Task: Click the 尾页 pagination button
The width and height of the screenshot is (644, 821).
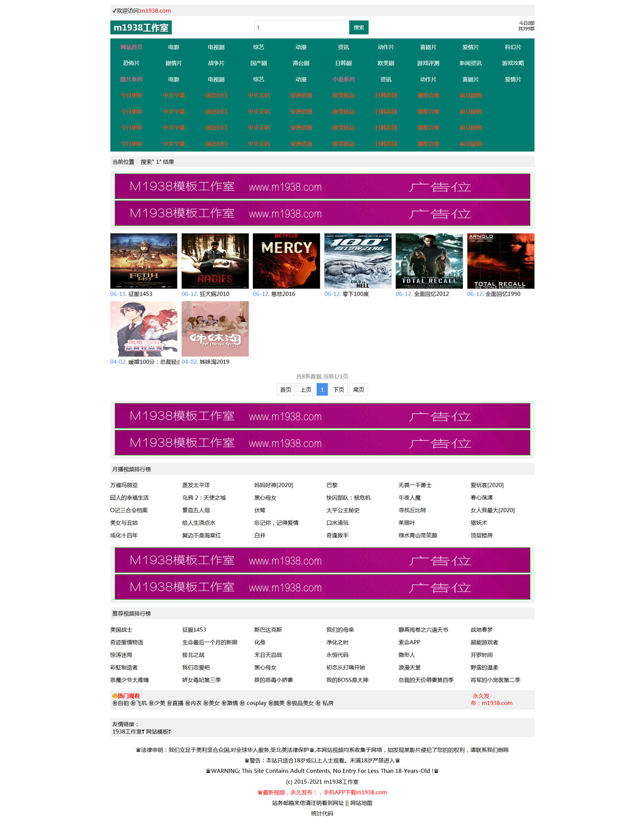Action: pyautogui.click(x=358, y=390)
